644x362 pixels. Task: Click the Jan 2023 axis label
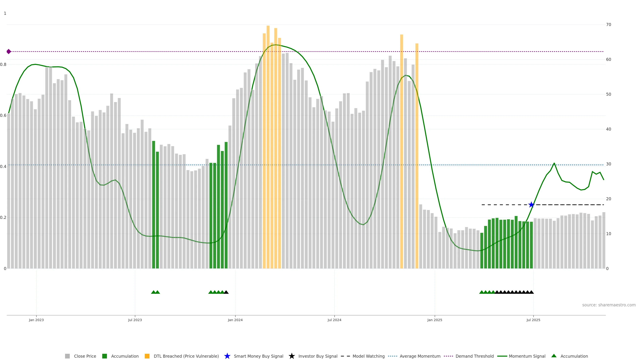click(x=36, y=320)
